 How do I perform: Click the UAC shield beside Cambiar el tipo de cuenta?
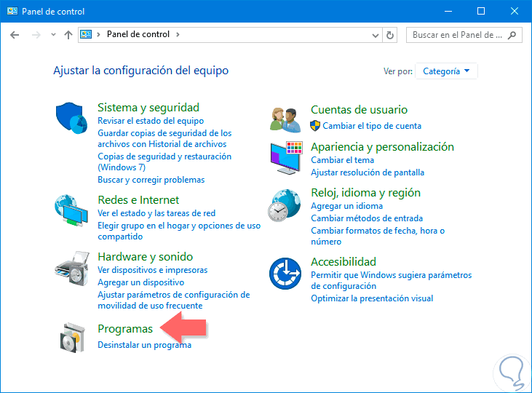tap(315, 126)
